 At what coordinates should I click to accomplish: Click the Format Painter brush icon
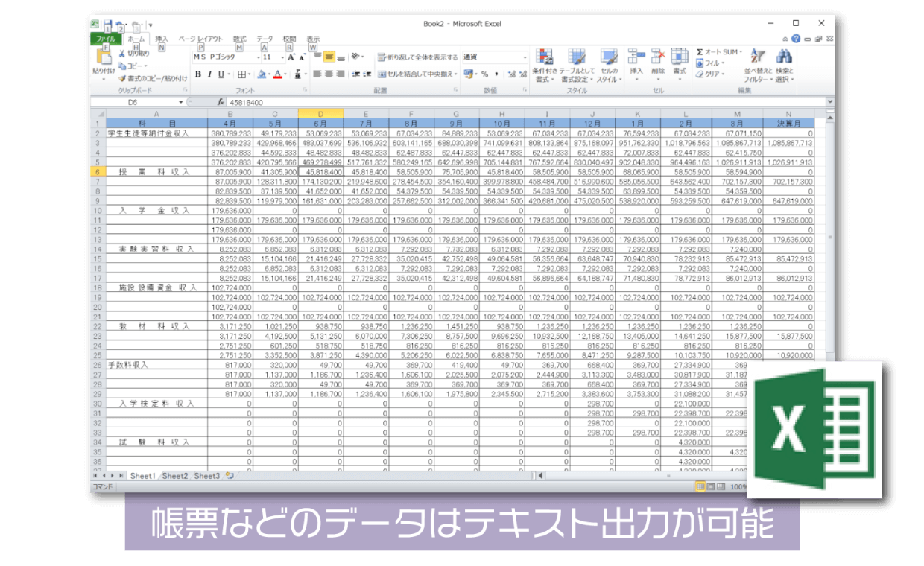122,78
